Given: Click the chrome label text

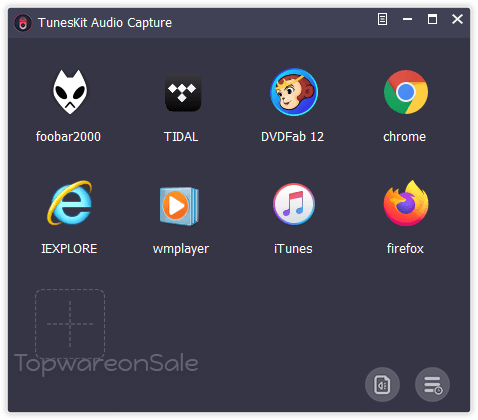Looking at the screenshot, I should [x=404, y=137].
